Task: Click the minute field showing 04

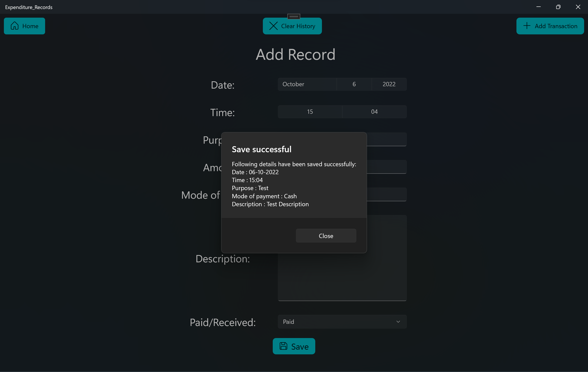Action: pyautogui.click(x=374, y=112)
